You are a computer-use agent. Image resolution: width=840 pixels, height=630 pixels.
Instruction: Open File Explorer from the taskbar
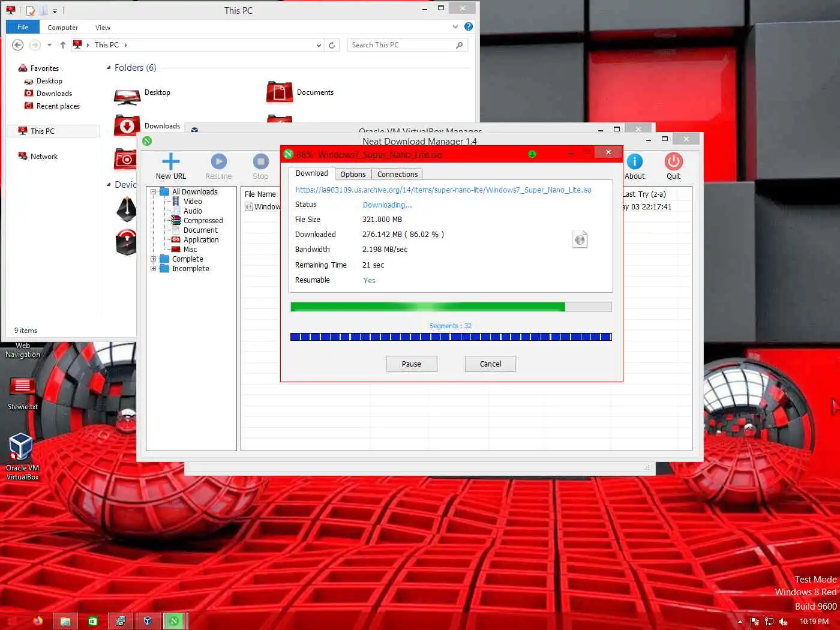point(65,621)
